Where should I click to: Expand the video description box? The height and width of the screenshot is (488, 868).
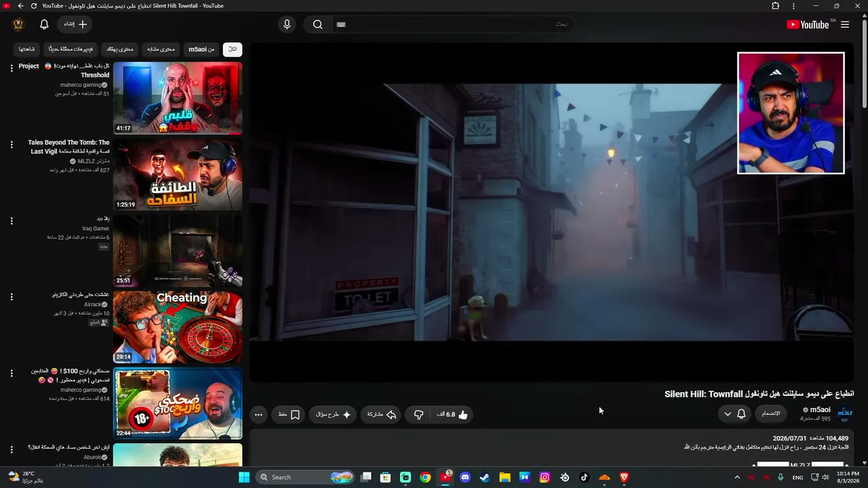click(551, 447)
